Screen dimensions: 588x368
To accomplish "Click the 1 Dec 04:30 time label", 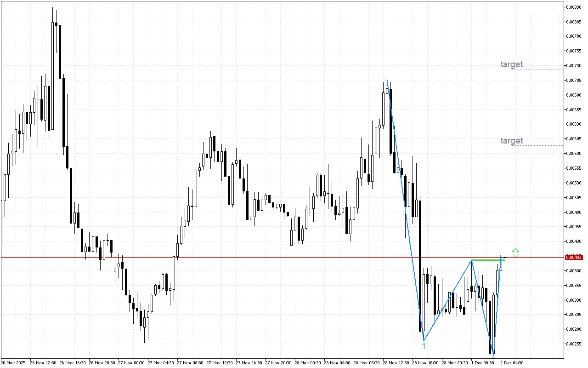I will (512, 362).
